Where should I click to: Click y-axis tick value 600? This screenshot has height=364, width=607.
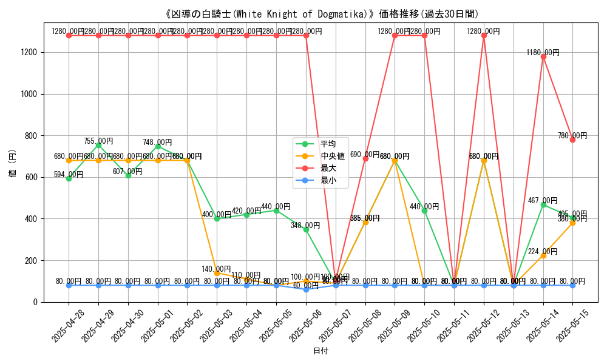32,177
